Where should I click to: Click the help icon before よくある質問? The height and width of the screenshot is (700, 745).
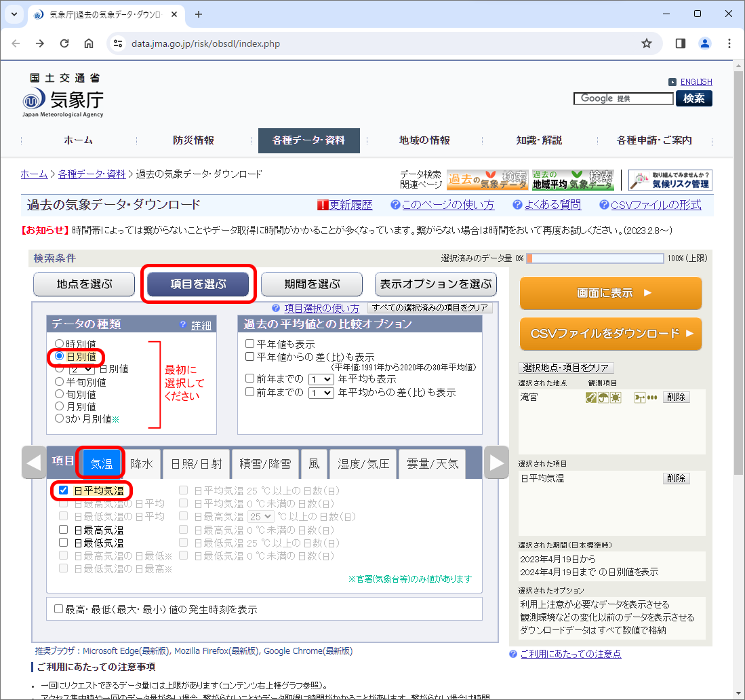517,204
